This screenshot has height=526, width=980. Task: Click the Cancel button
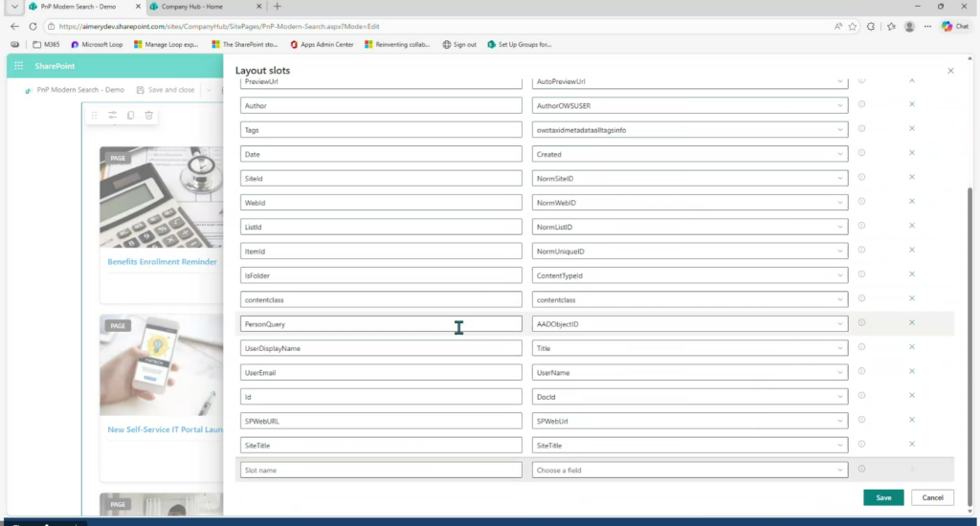(932, 497)
